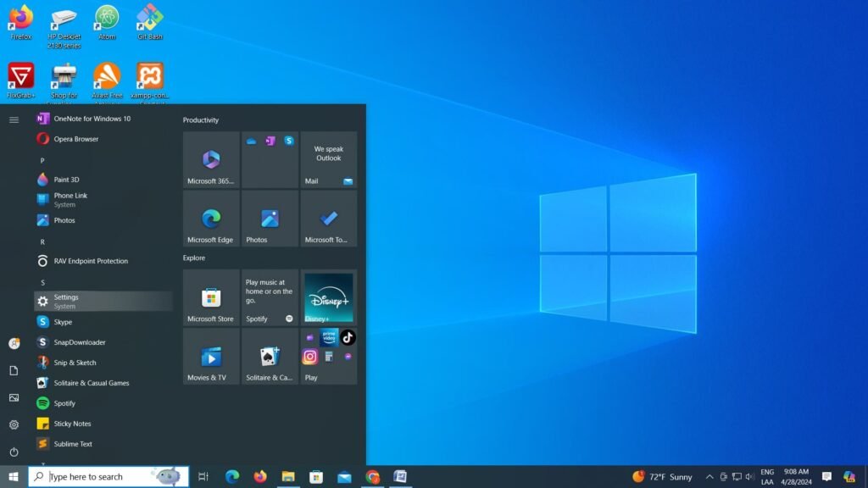Launch Spotify from app list
The width and height of the screenshot is (868, 488).
click(103, 403)
